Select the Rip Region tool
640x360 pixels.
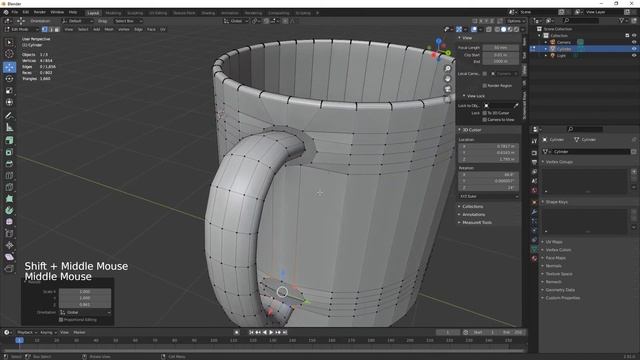[x=9, y=269]
